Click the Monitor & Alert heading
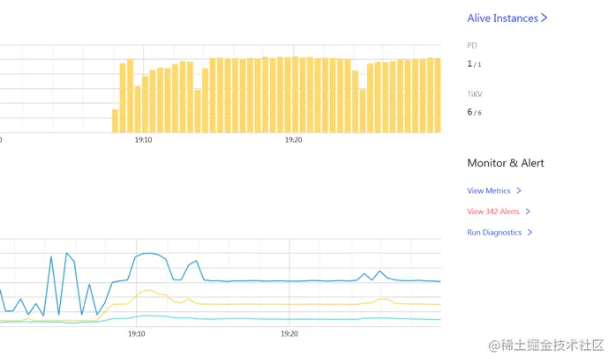 pyautogui.click(x=506, y=163)
